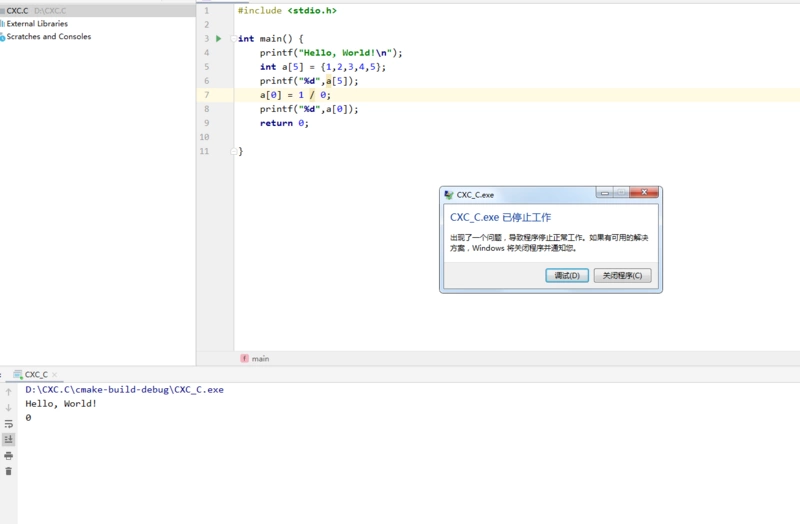800x524 pixels.
Task: Collapse the main function fold marker on line 3
Action: pyautogui.click(x=233, y=38)
